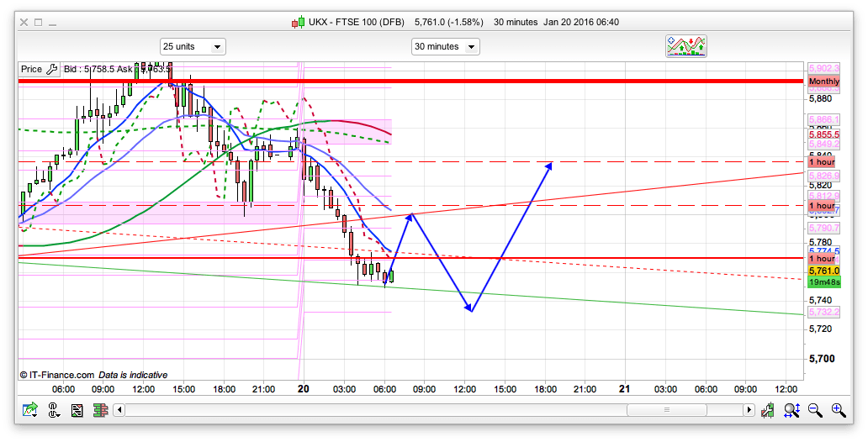Click the Price panel label

tap(31, 69)
